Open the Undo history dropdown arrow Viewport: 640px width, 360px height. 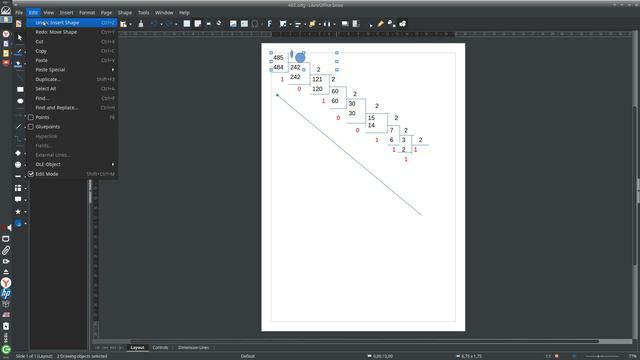[161, 24]
